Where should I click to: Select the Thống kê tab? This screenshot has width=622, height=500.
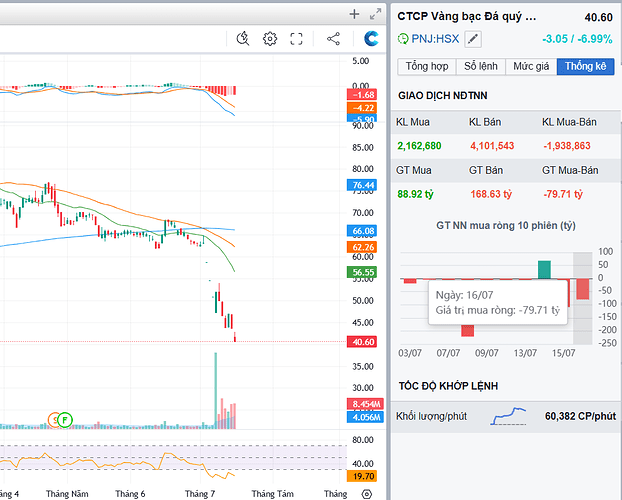point(586,66)
